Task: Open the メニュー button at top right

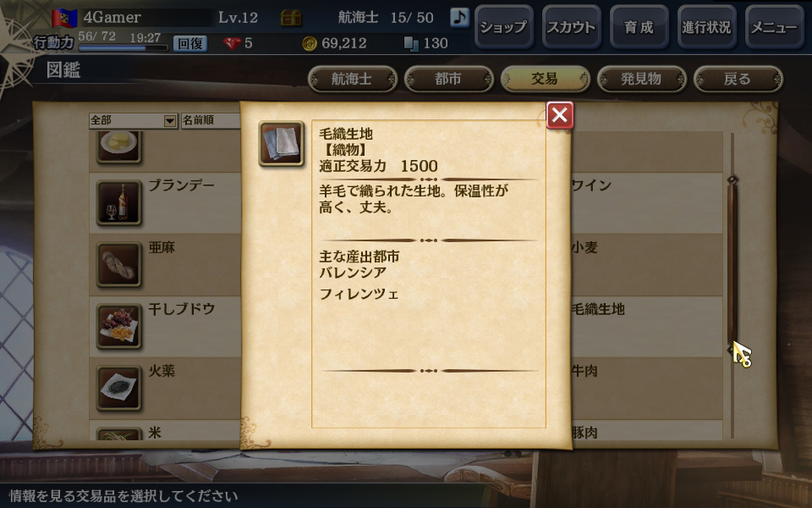Action: [x=774, y=27]
